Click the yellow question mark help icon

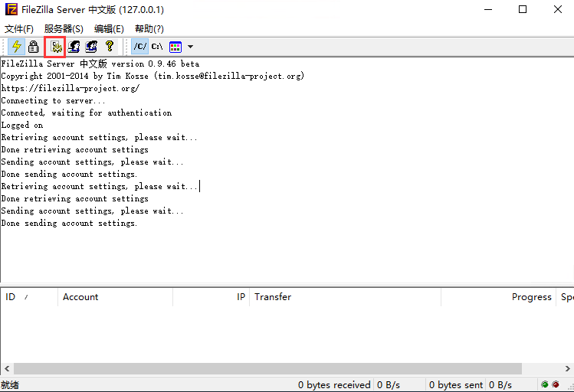[109, 46]
